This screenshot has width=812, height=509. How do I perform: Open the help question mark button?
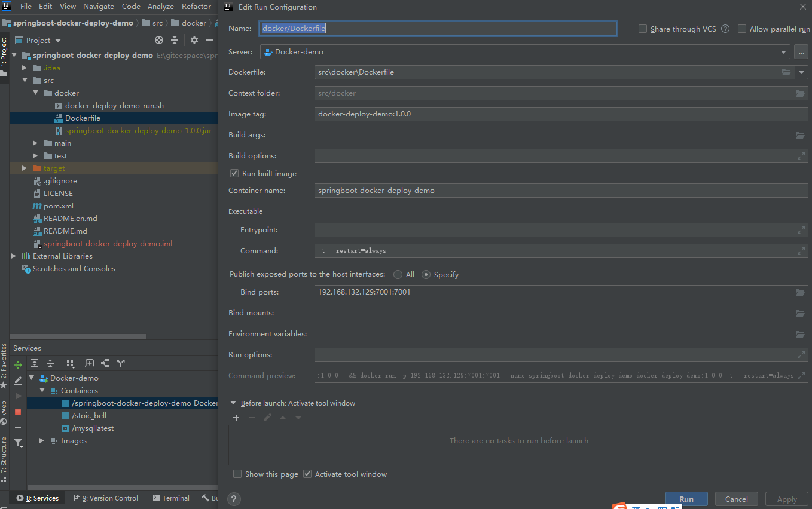point(234,499)
